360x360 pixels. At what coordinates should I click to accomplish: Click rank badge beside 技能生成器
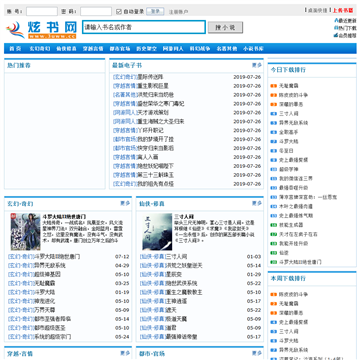274,225
